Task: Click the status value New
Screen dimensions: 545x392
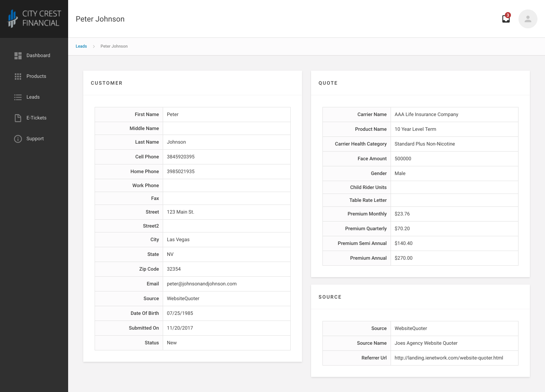Action: [x=172, y=343]
